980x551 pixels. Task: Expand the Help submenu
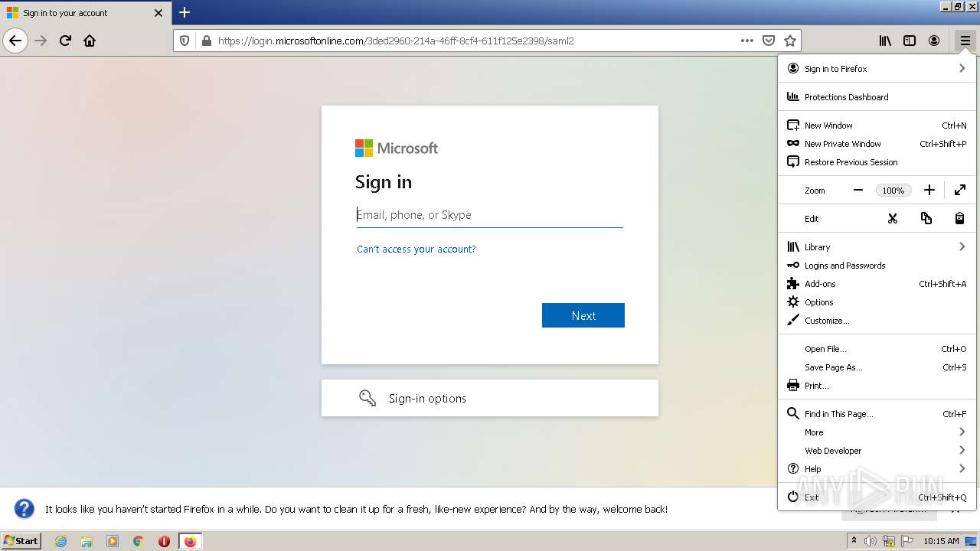pyautogui.click(x=877, y=469)
